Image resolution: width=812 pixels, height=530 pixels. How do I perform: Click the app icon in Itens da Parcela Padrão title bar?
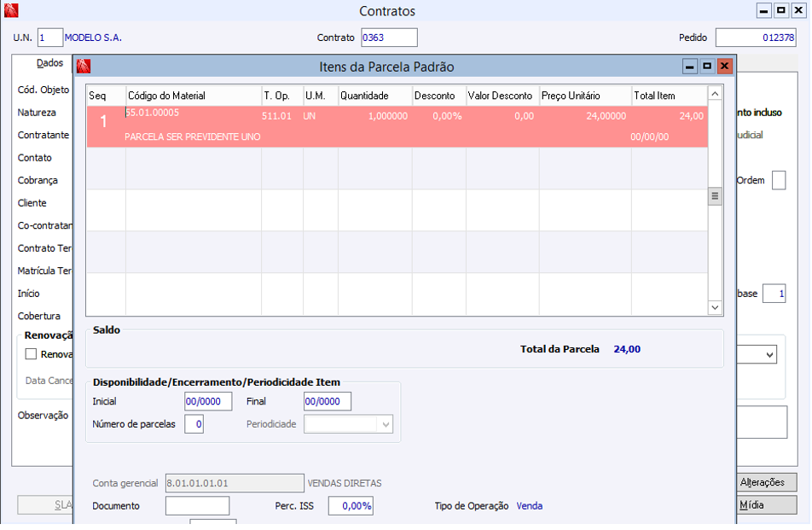pyautogui.click(x=84, y=67)
